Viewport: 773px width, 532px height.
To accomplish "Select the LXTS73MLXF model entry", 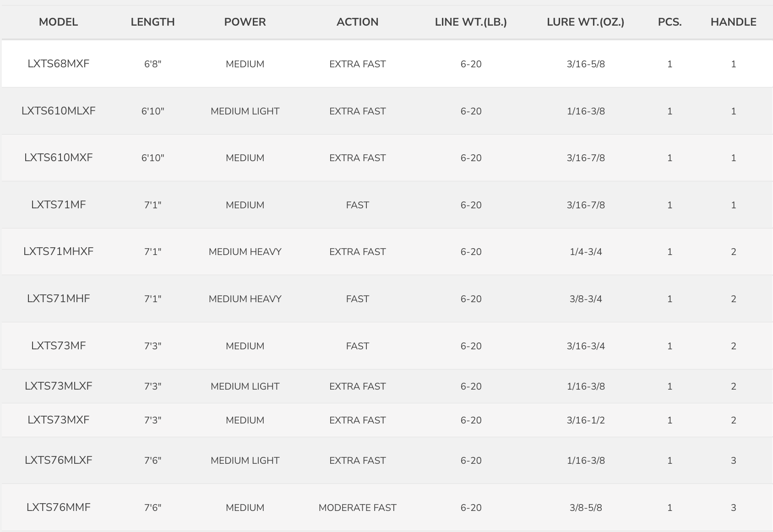I will coord(58,386).
